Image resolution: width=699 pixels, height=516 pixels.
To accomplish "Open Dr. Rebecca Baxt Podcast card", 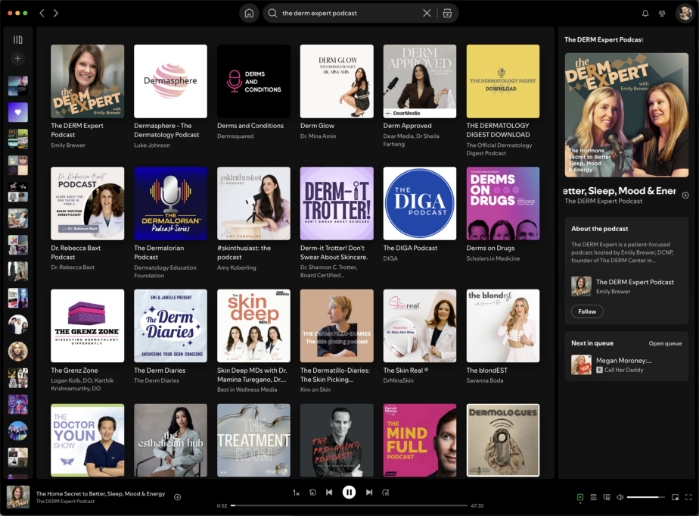I will click(x=87, y=219).
